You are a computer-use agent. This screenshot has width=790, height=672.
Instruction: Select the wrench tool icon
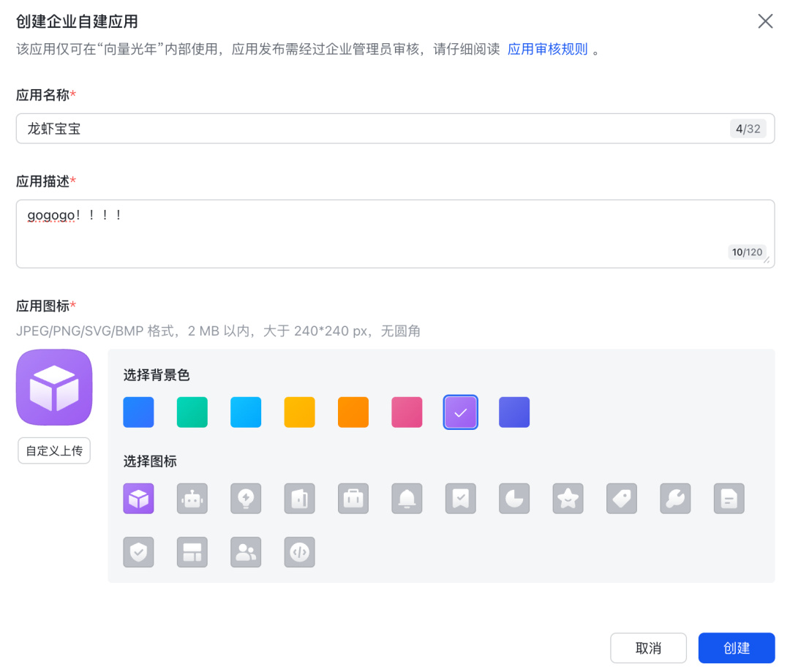click(x=675, y=499)
